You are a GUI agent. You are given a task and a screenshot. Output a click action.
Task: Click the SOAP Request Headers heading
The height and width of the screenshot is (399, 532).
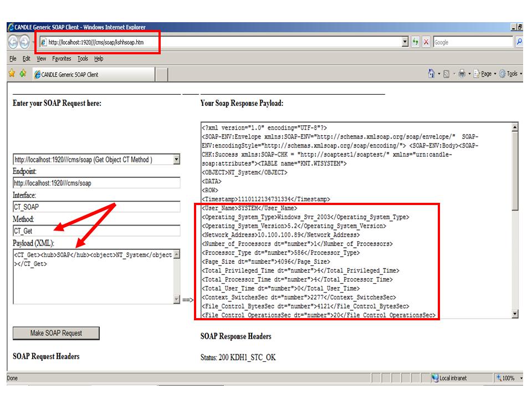point(46,356)
